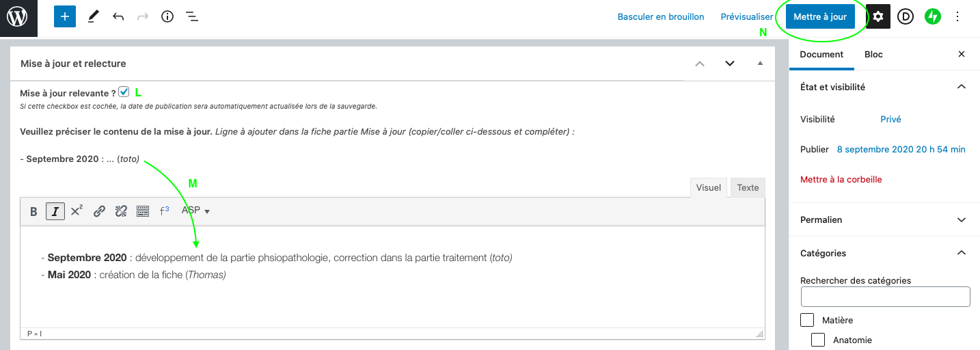Screen dimensions: 980x350
Task: Click the superscript formatting icon
Action: 77,211
